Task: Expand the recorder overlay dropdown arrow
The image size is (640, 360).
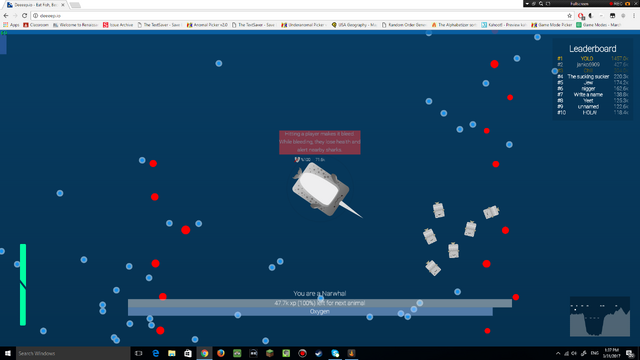Action: 527,3
